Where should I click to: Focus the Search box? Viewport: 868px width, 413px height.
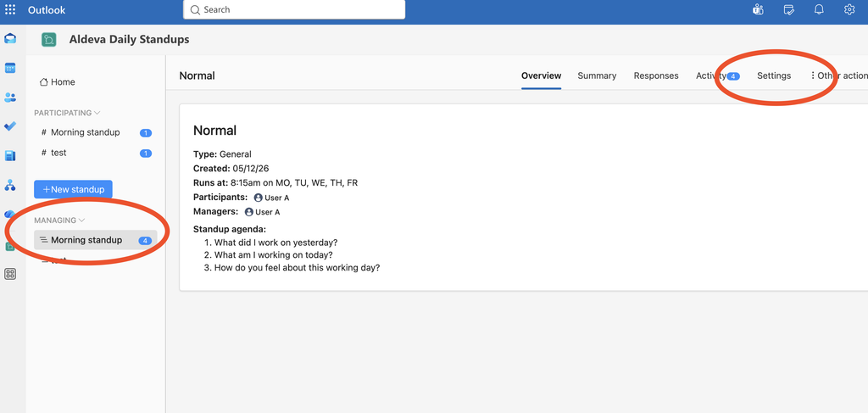click(294, 10)
